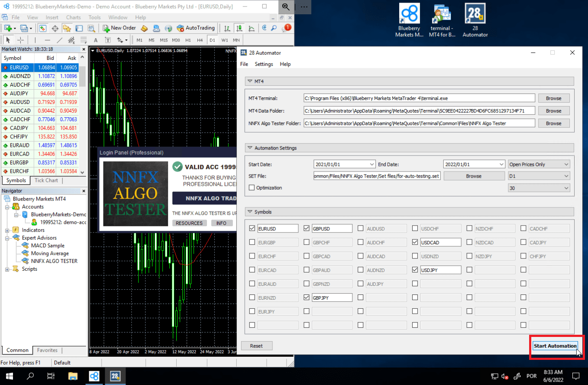The image size is (588, 385).
Task: Switch chart to H4 timeframe
Action: tap(200, 40)
